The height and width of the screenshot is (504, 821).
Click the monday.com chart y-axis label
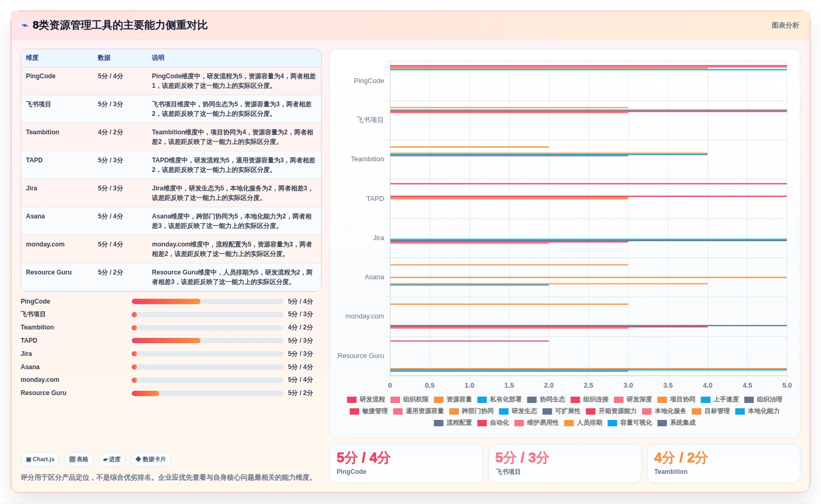pyautogui.click(x=364, y=316)
